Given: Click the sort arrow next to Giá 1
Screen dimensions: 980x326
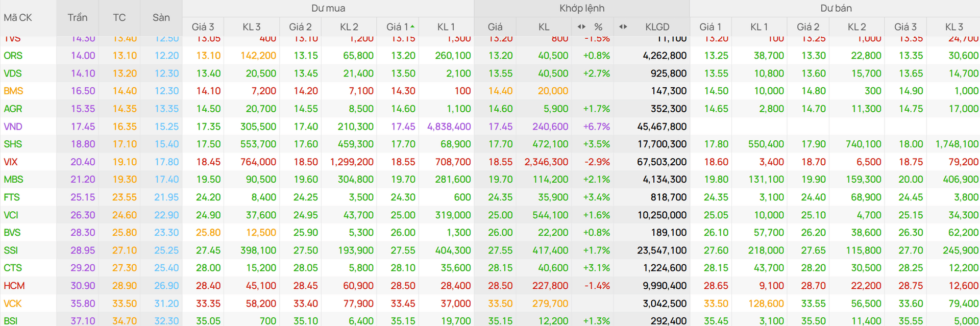Looking at the screenshot, I should point(412,27).
